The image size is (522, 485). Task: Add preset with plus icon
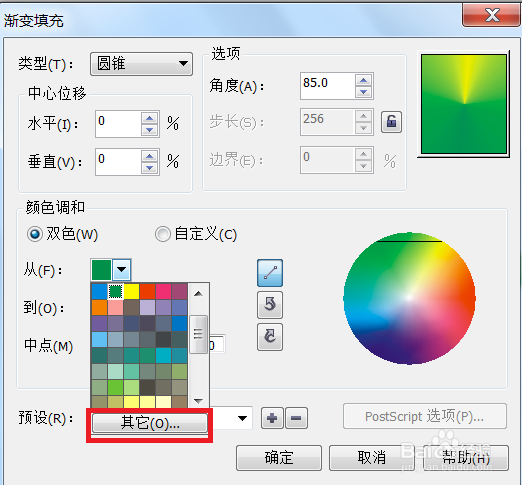(272, 418)
